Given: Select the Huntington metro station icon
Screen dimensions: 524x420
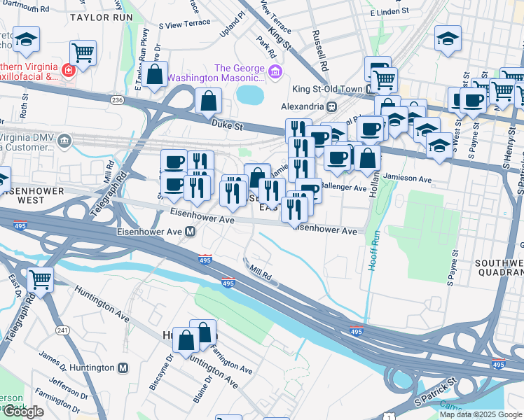Looking at the screenshot, I should point(123,368).
